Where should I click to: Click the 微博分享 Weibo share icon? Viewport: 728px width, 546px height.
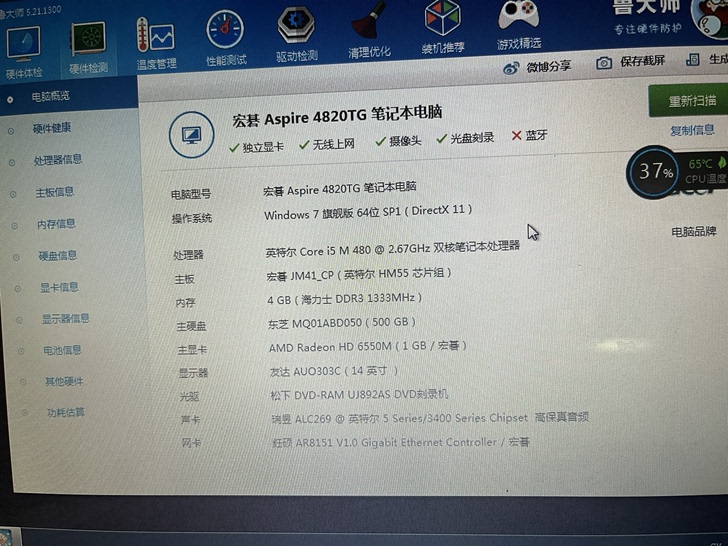[511, 69]
